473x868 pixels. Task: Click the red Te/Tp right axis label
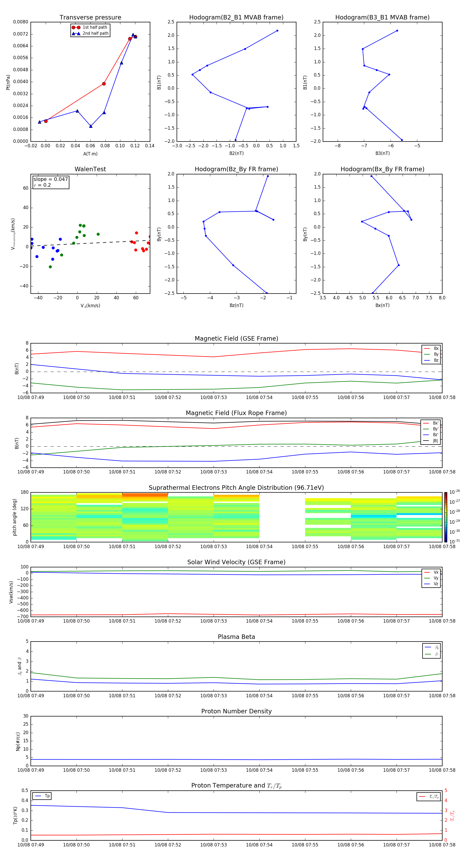453,815
